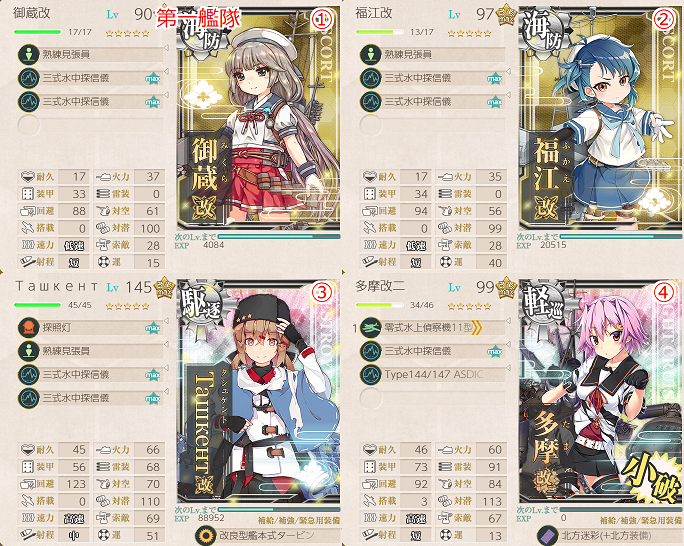The height and width of the screenshot is (546, 684).
Task: Select the circled number 2 card marker
Action: 663,18
